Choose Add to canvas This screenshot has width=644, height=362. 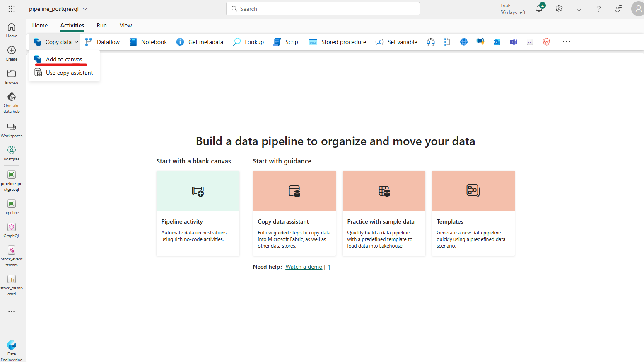click(64, 59)
